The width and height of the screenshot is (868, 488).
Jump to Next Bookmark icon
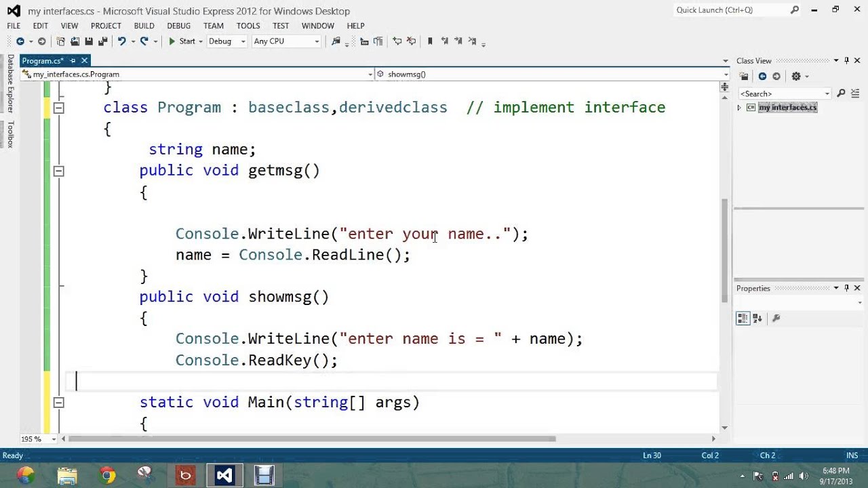(458, 41)
